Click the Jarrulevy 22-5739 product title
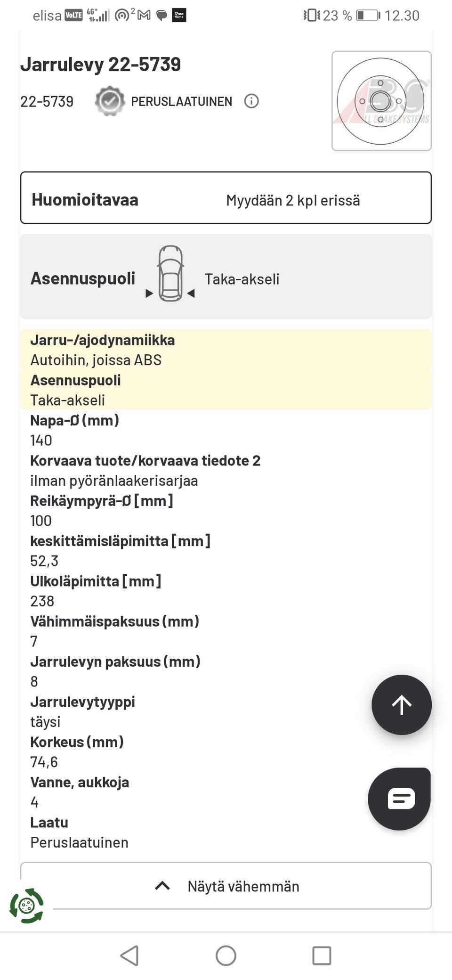This screenshot has width=452, height=980. point(101,64)
